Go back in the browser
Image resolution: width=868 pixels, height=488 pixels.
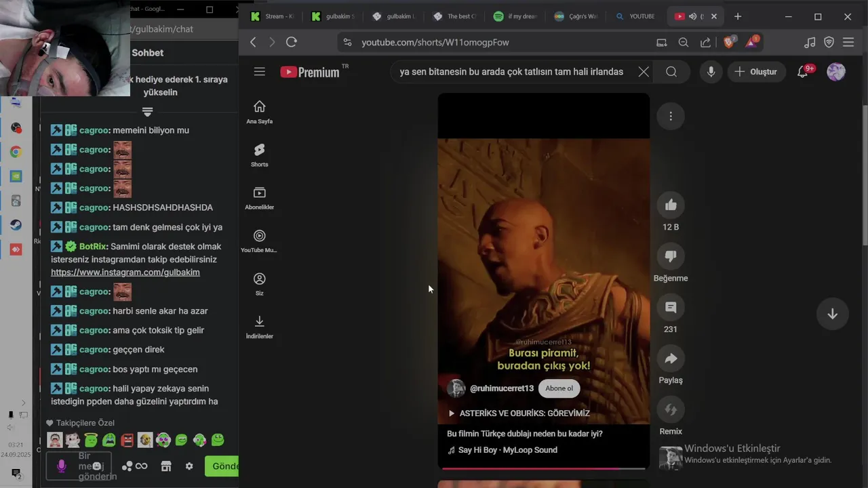[253, 42]
